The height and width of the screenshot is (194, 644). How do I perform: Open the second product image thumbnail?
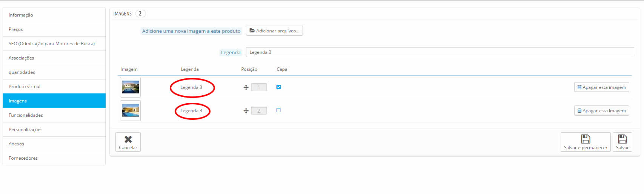(130, 111)
